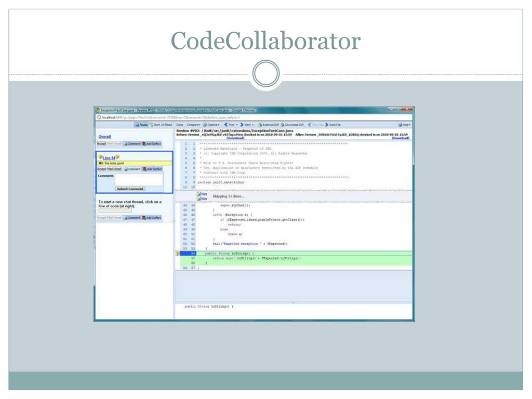Click the highlighted 'public String toString()' code line
532x399 pixels.
coord(229,254)
